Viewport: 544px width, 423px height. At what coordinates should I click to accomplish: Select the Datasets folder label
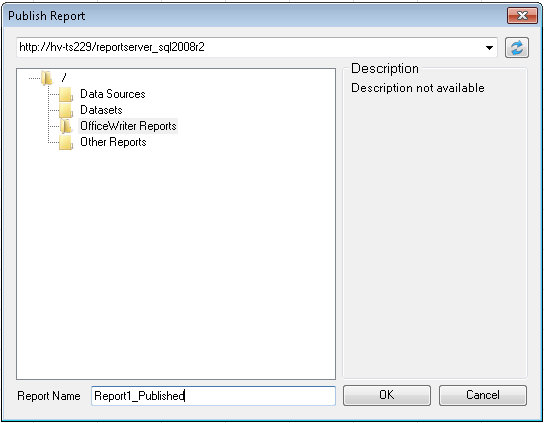101,110
